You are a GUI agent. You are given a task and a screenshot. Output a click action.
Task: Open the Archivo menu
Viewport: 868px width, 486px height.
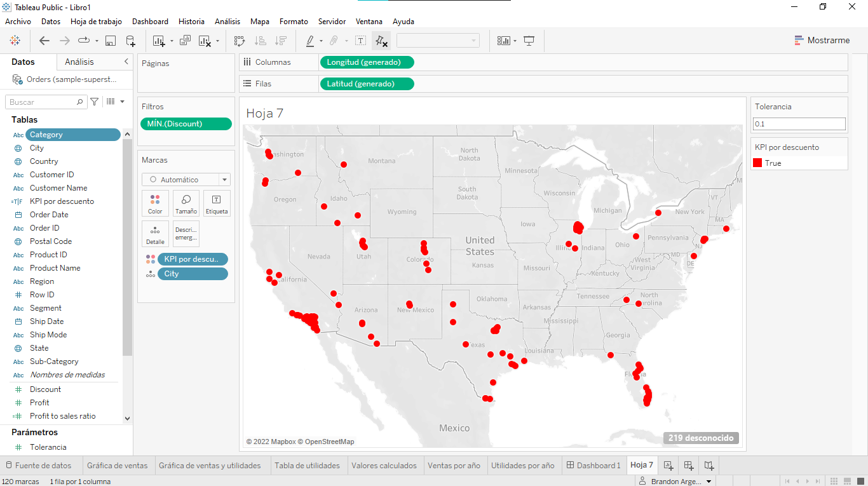[18, 22]
